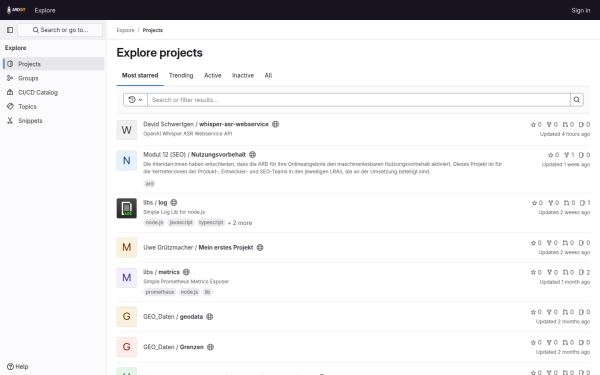Click the ard topic tag

150,184
